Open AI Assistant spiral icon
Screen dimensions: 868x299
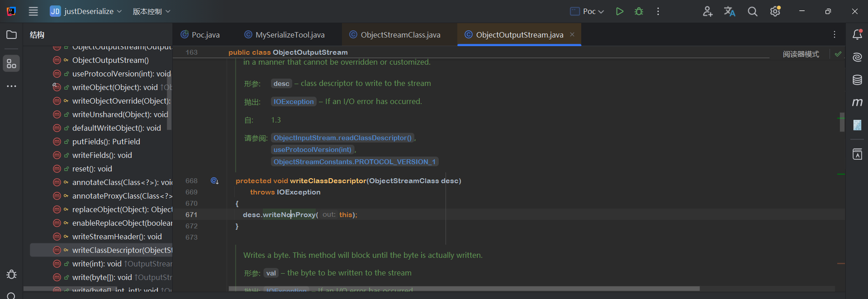pyautogui.click(x=857, y=57)
